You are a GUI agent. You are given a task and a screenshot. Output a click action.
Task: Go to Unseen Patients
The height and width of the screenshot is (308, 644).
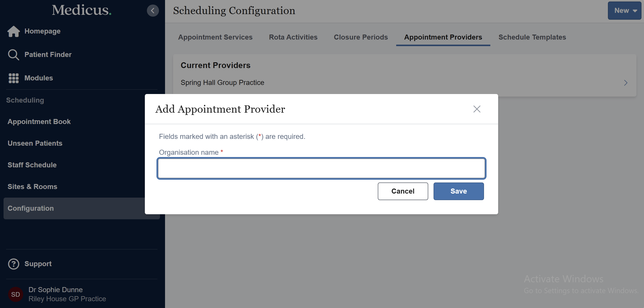click(x=35, y=143)
